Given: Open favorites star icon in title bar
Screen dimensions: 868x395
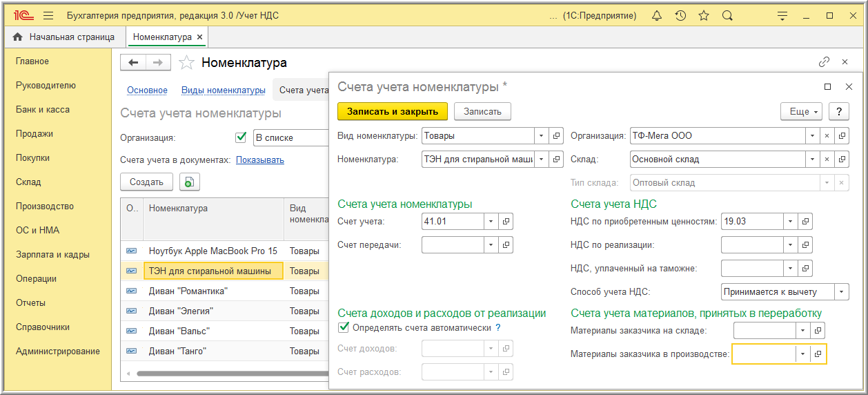Looking at the screenshot, I should pos(704,15).
